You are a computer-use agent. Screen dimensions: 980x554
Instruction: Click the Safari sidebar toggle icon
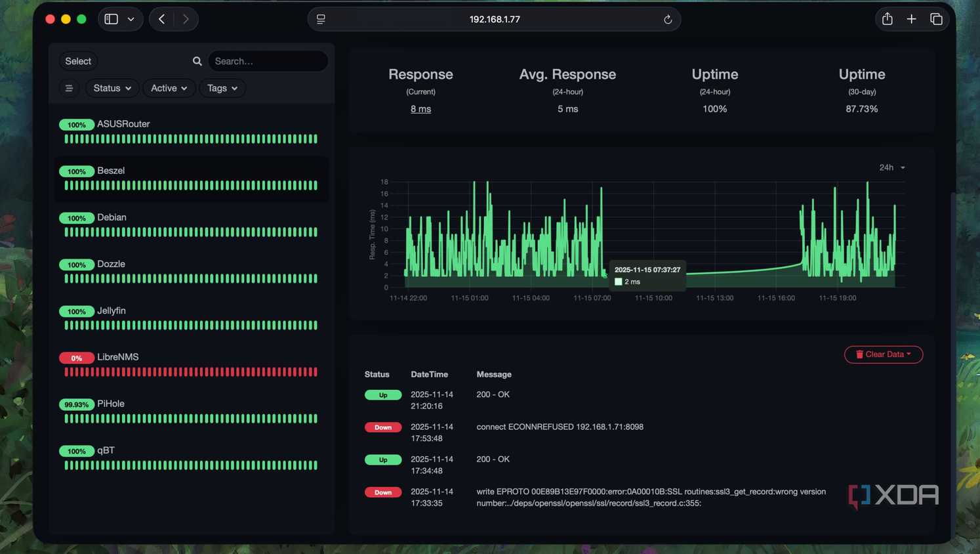pyautogui.click(x=112, y=19)
